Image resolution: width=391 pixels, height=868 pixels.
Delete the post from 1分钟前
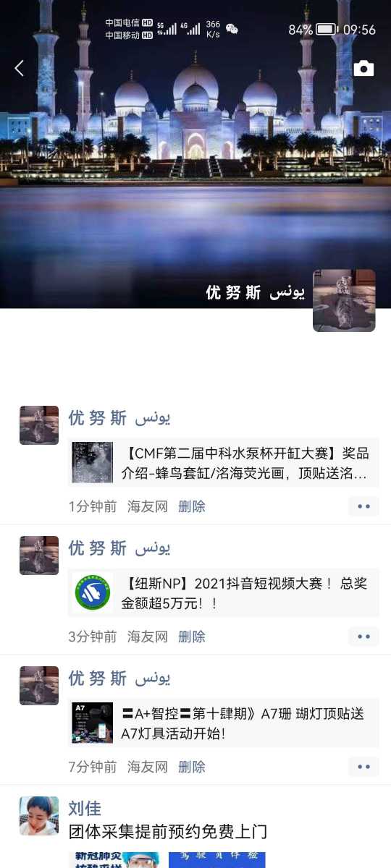(192, 506)
